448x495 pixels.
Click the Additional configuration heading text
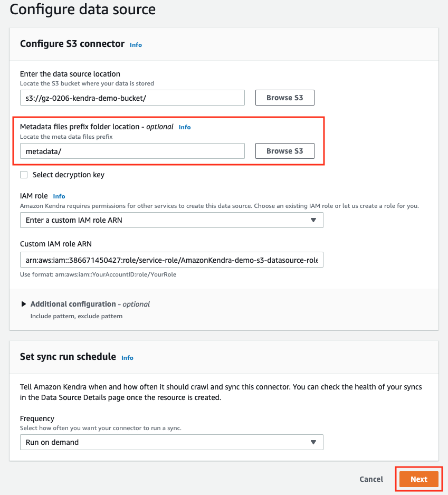point(73,304)
